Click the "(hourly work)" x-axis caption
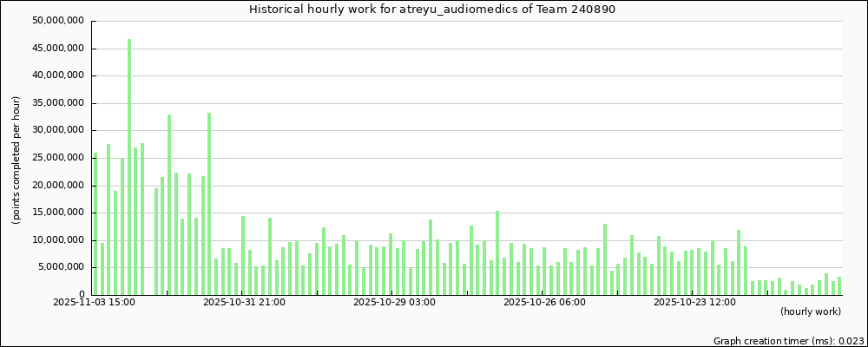 click(812, 311)
